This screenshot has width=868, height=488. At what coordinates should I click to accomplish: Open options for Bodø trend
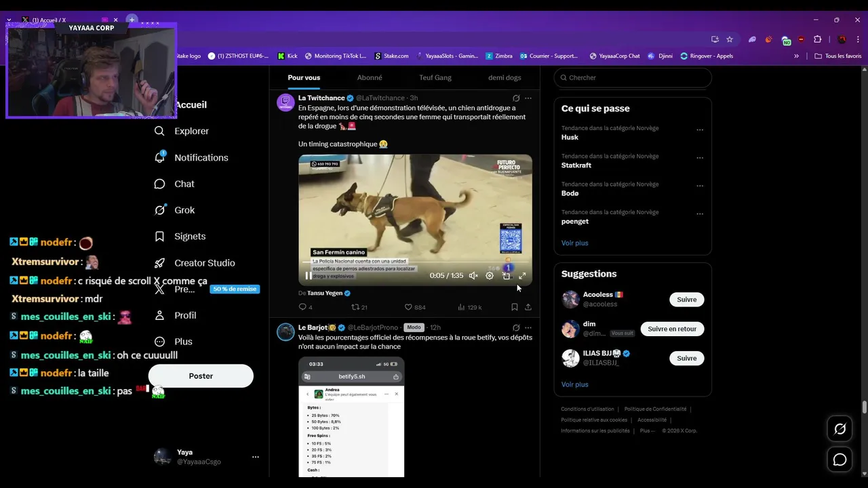(x=700, y=186)
